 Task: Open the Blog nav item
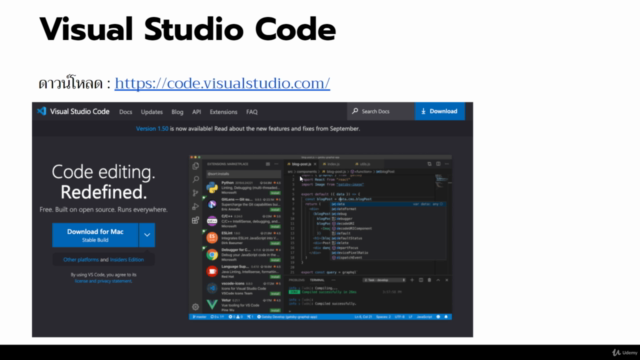coord(177,112)
